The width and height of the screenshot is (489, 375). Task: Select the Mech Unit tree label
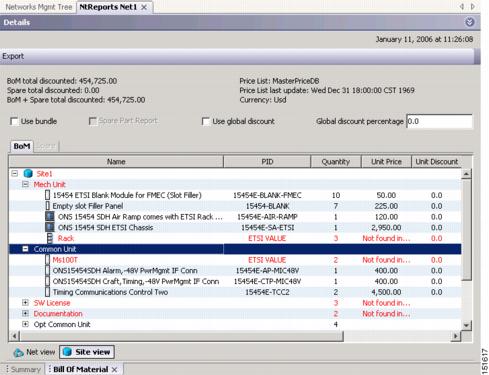49,184
